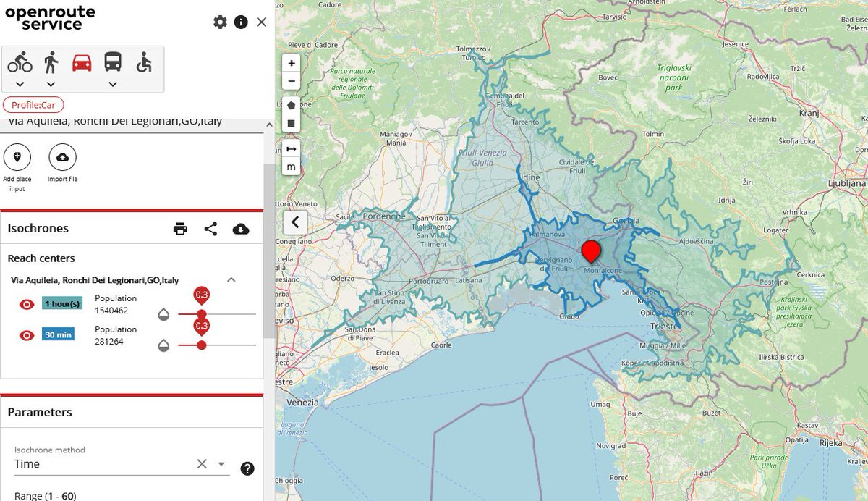Click opacity drop icon for 1 hour row
Screen dimensions: 868x501
[164, 314]
